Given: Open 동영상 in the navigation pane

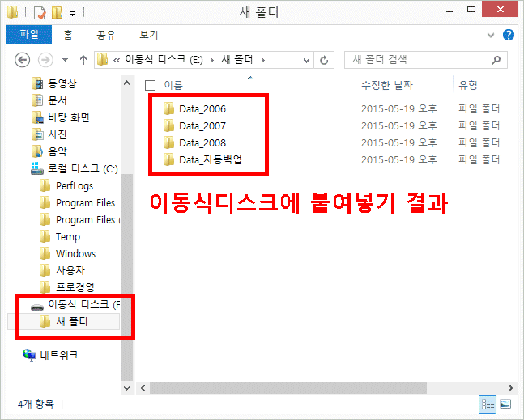Looking at the screenshot, I should coord(54,83).
